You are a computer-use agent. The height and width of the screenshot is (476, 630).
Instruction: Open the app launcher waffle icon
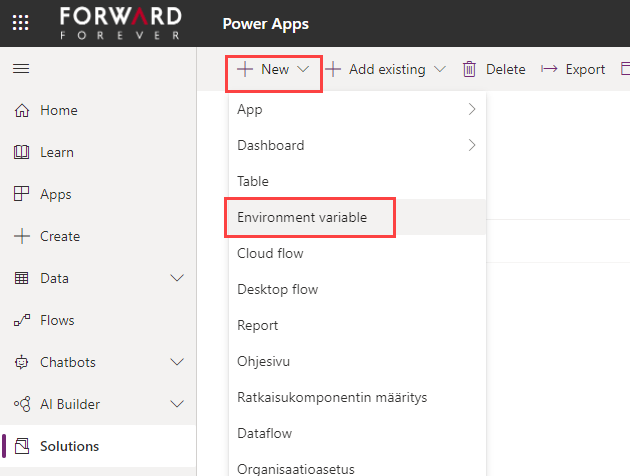click(x=20, y=23)
